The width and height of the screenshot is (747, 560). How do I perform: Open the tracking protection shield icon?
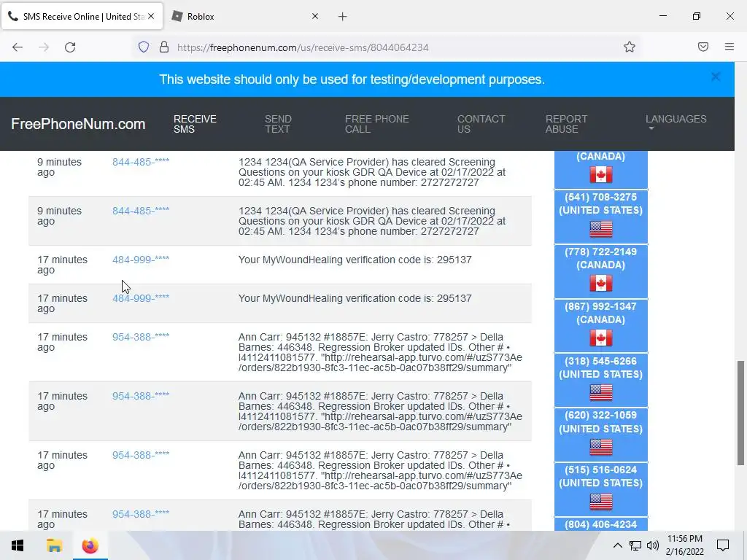pyautogui.click(x=144, y=47)
